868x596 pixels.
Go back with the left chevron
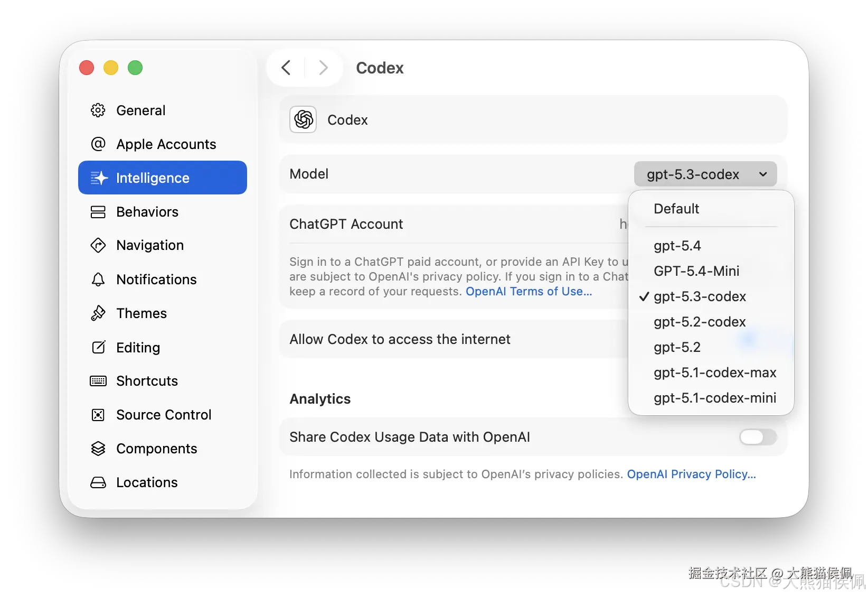(286, 68)
